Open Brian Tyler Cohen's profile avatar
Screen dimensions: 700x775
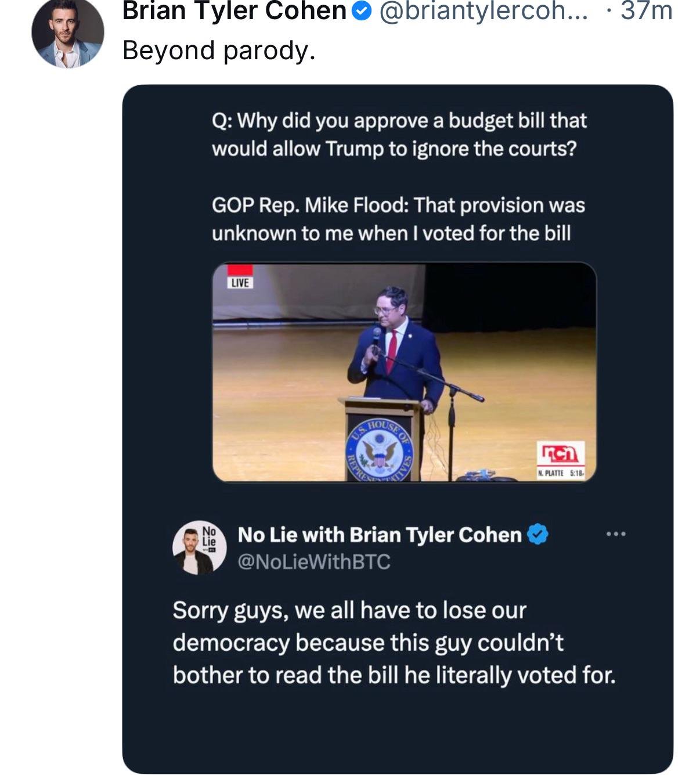(x=68, y=33)
